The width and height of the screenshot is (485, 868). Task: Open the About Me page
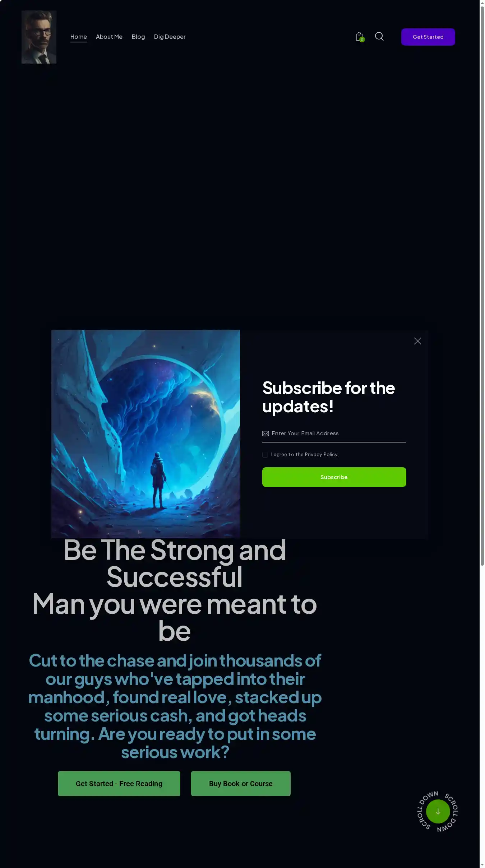pos(109,37)
